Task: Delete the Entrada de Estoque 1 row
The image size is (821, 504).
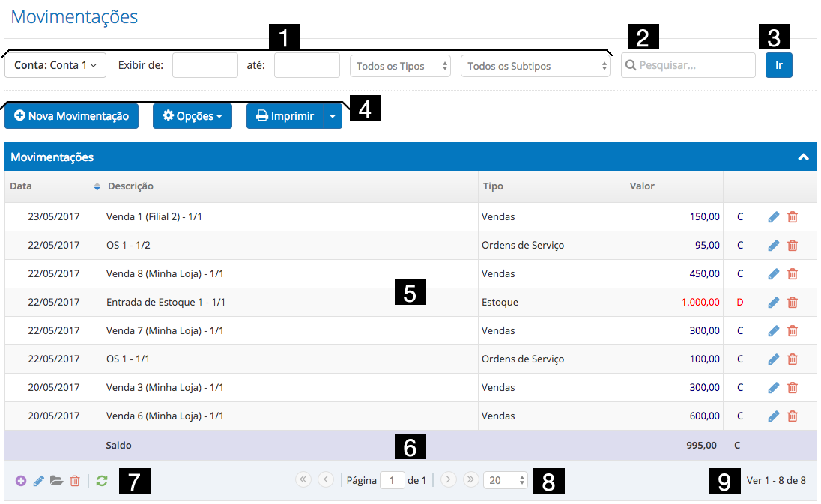Action: tap(793, 303)
